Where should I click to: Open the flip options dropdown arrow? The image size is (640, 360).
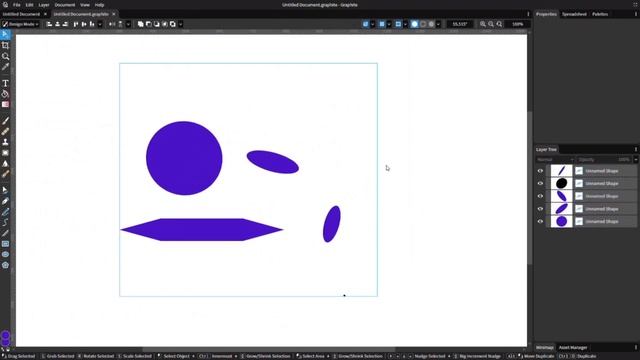click(128, 24)
